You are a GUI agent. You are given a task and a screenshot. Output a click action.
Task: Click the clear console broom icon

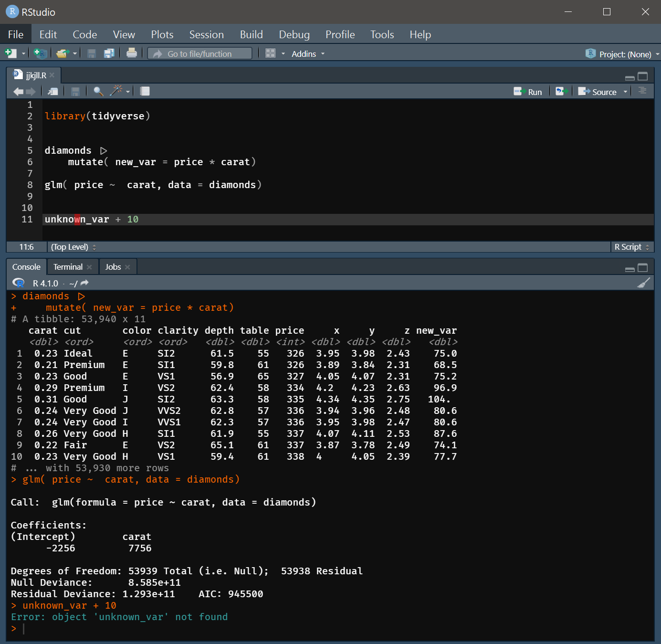point(644,283)
